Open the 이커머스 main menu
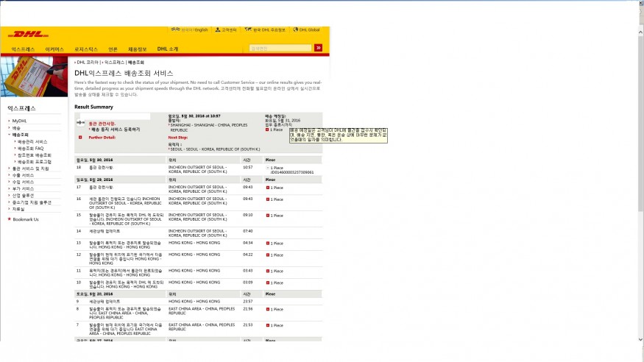Screen dimensions: 644x362 54,49
